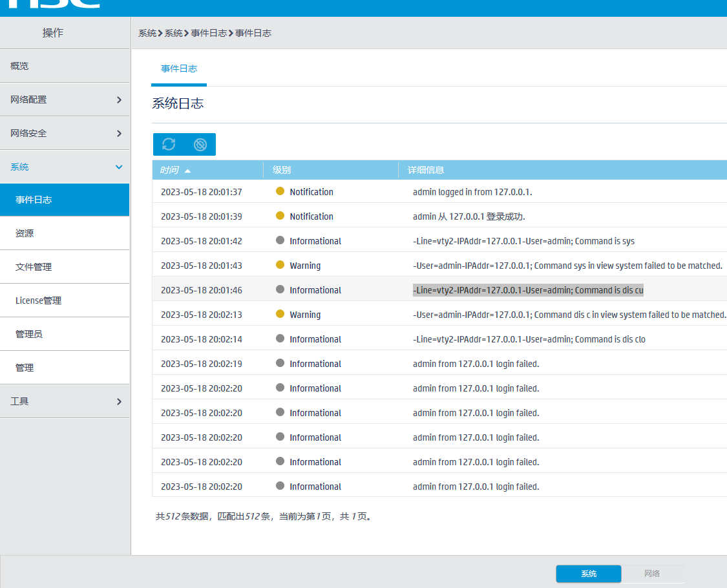The image size is (727, 588).
Task: Click the 操作 sidebar header
Action: point(53,33)
